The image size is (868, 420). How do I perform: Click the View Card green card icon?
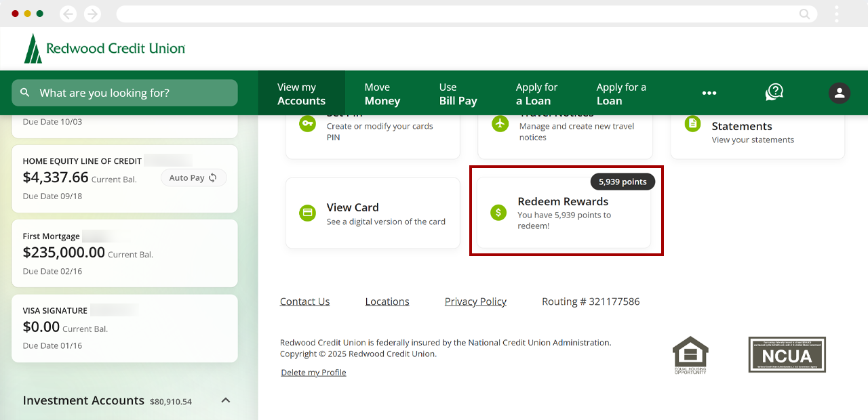coord(308,213)
